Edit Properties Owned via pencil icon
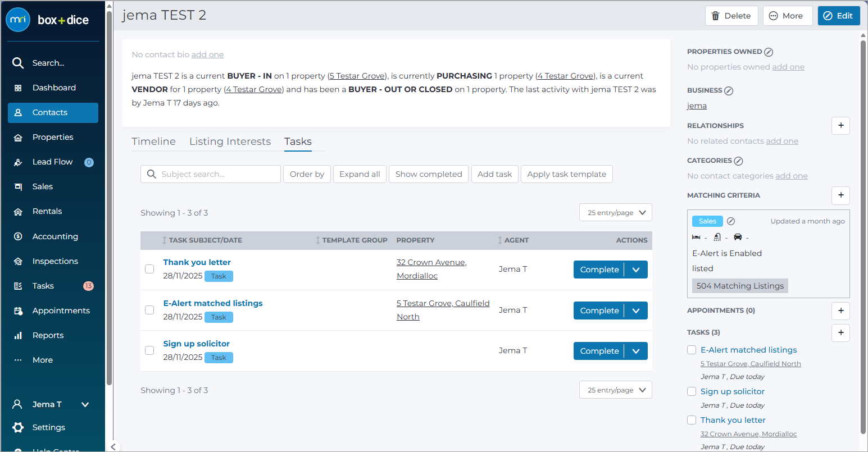The image size is (868, 452). point(769,52)
